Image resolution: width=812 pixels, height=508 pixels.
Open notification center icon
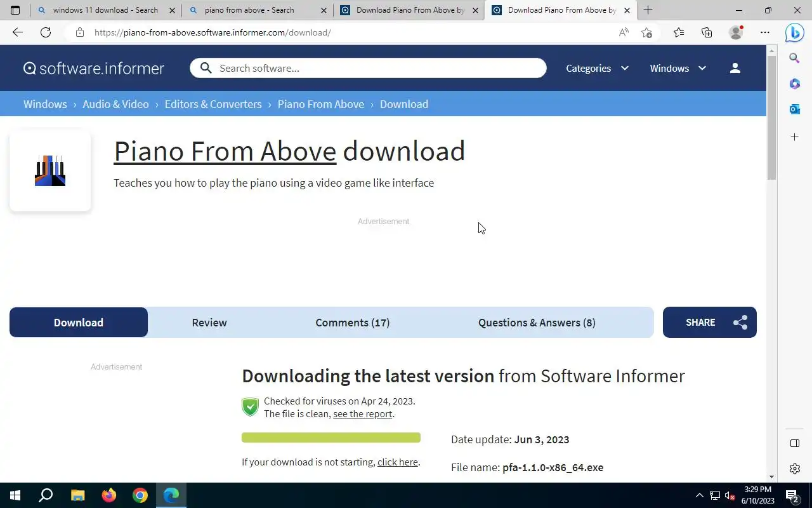(792, 495)
